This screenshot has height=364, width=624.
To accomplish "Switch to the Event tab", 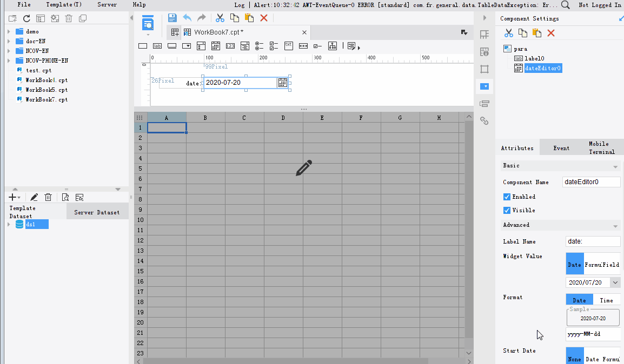I will pyautogui.click(x=561, y=148).
